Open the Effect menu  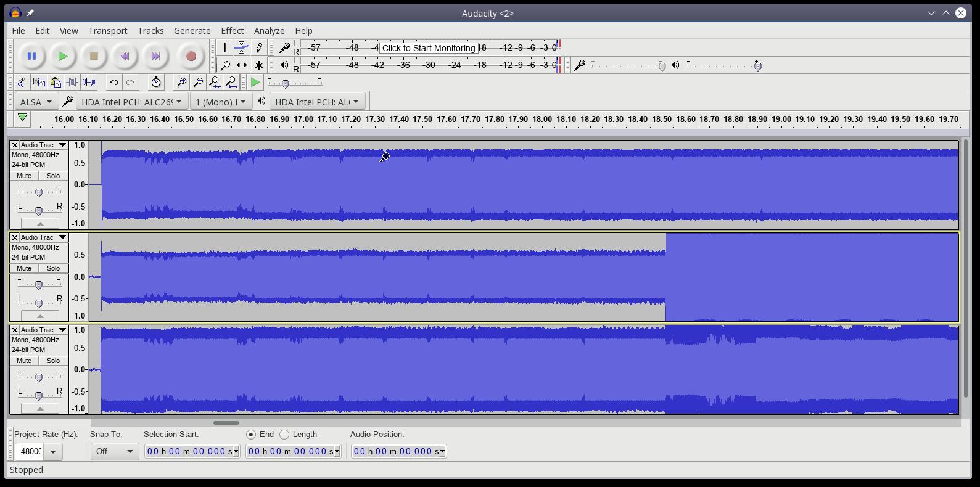tap(232, 30)
